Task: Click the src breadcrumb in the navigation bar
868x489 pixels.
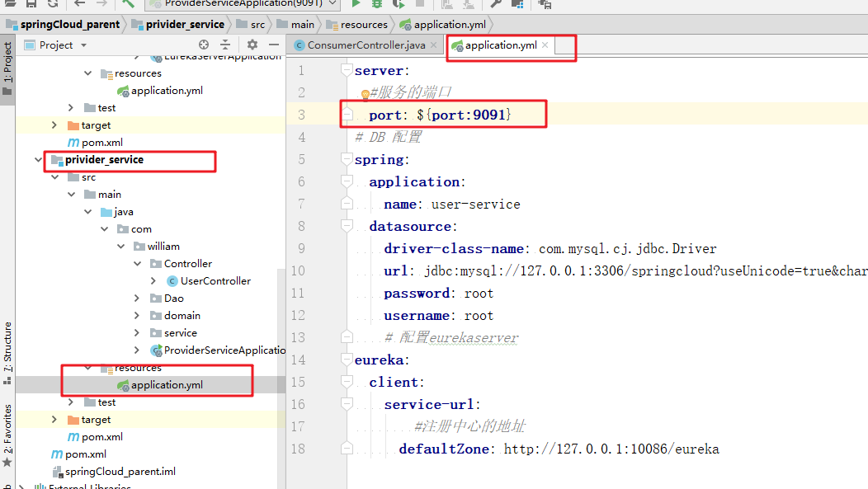Action: point(251,25)
